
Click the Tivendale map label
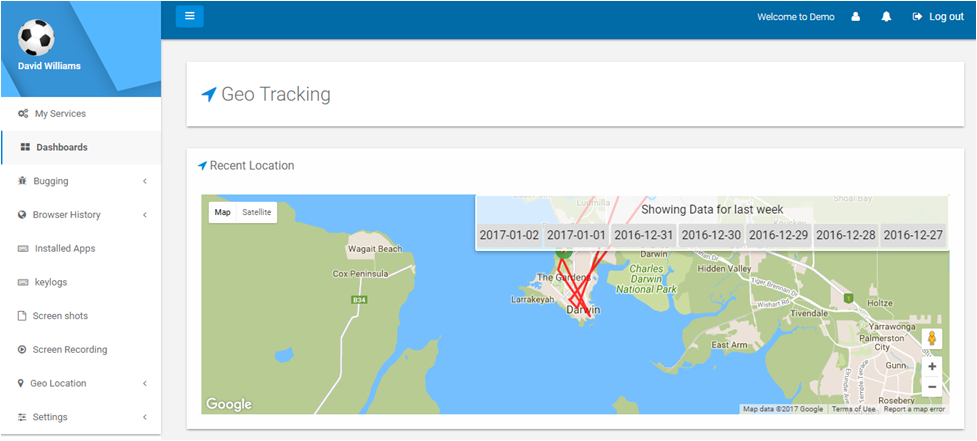point(808,313)
